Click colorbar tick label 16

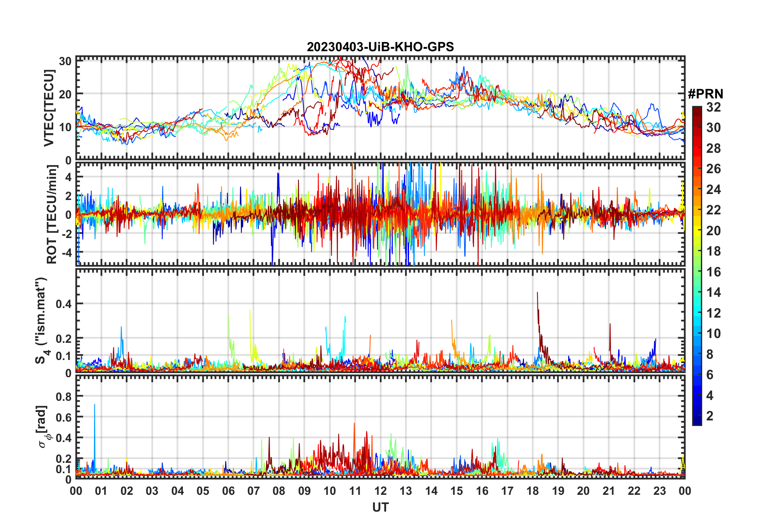713,272
